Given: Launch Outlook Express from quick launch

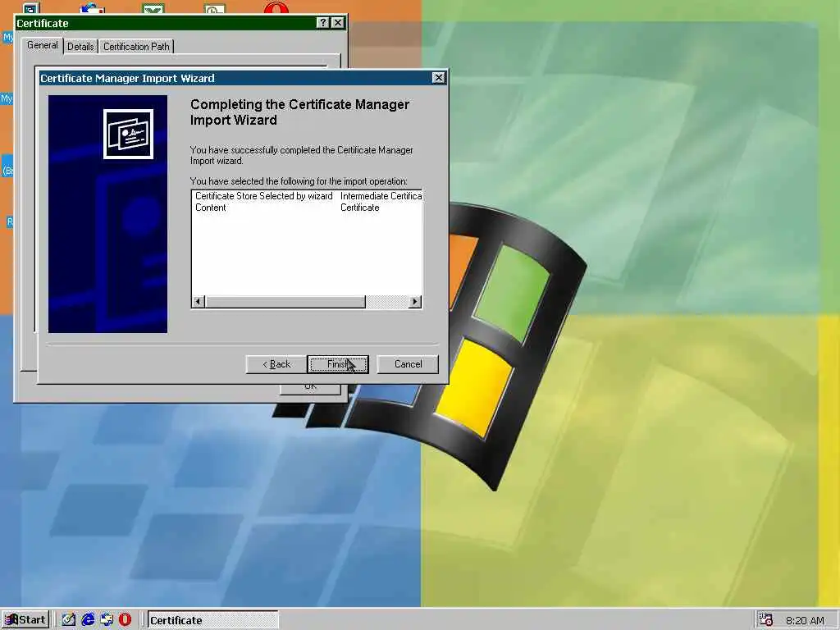Looking at the screenshot, I should (x=107, y=620).
